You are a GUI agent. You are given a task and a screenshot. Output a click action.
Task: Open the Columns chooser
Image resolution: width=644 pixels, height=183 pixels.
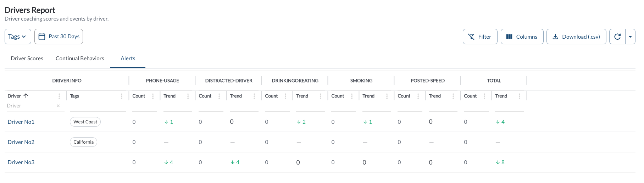pos(522,37)
